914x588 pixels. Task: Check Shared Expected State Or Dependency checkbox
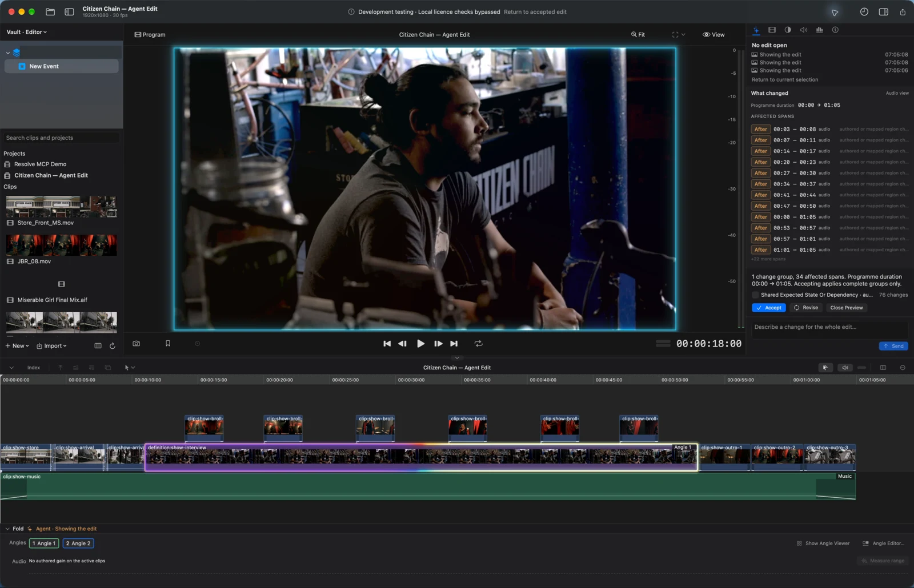coord(755,295)
